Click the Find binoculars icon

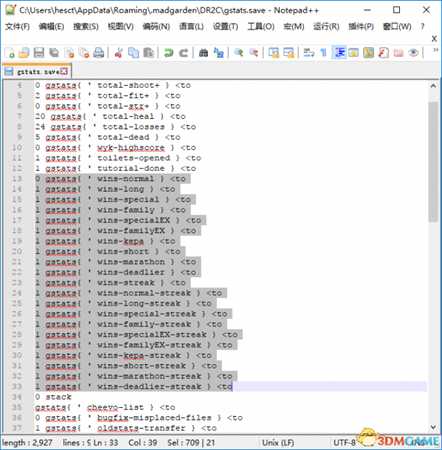(203, 53)
